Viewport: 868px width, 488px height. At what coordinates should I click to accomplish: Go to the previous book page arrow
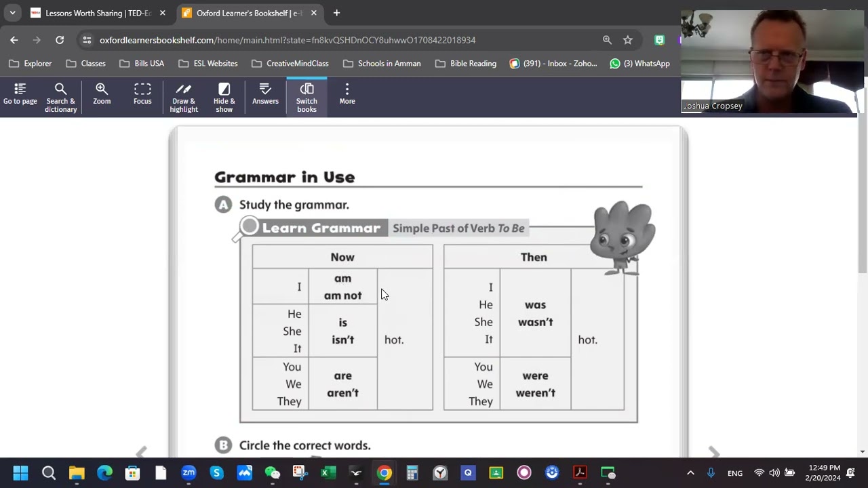pyautogui.click(x=141, y=452)
